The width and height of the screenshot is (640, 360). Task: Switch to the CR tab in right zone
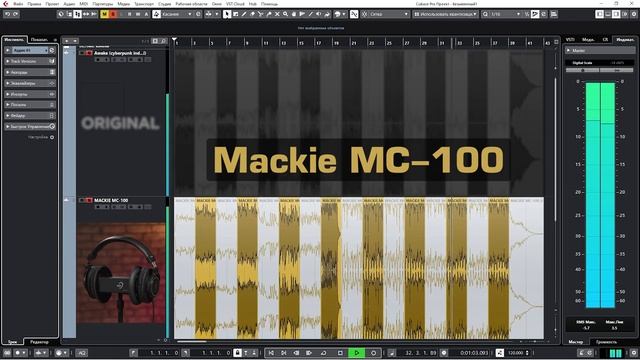coord(605,40)
